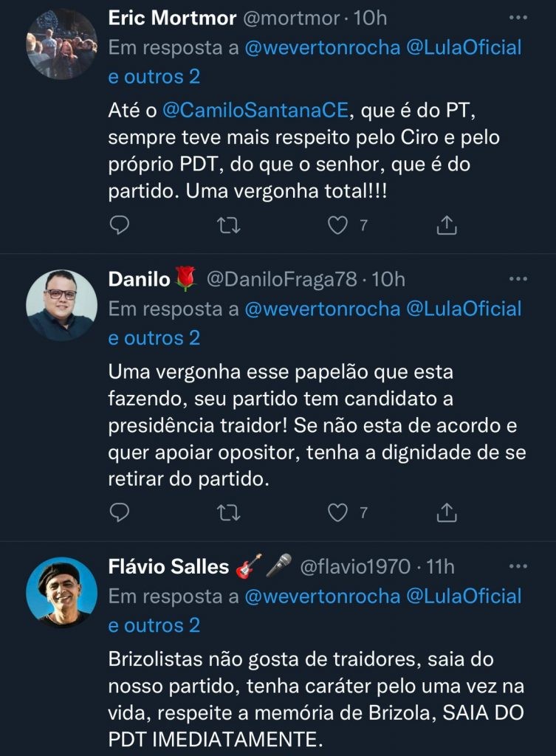
Task: Open more options on Flávio Salles' tweet
Action: click(519, 566)
